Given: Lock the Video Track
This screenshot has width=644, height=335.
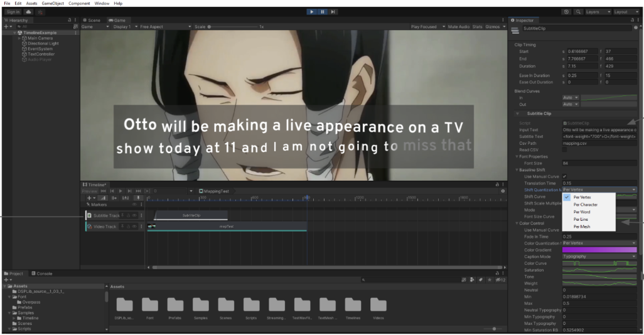Looking at the screenshot, I should click(128, 226).
